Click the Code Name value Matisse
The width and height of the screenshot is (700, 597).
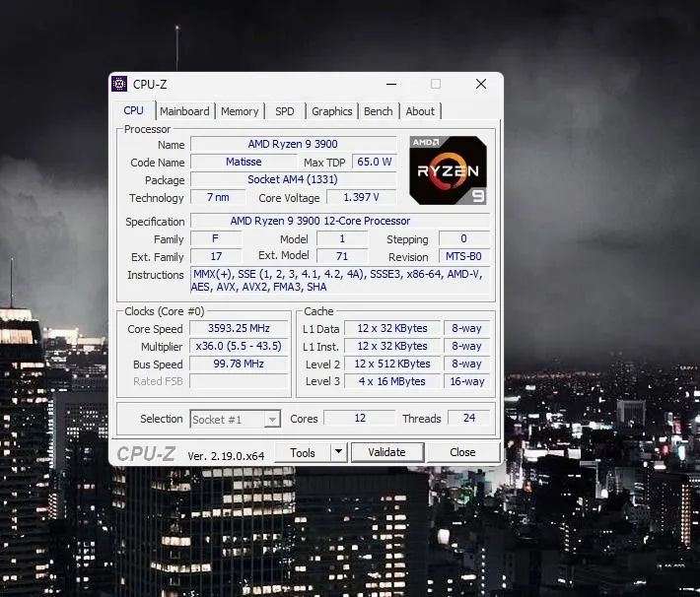tap(244, 162)
